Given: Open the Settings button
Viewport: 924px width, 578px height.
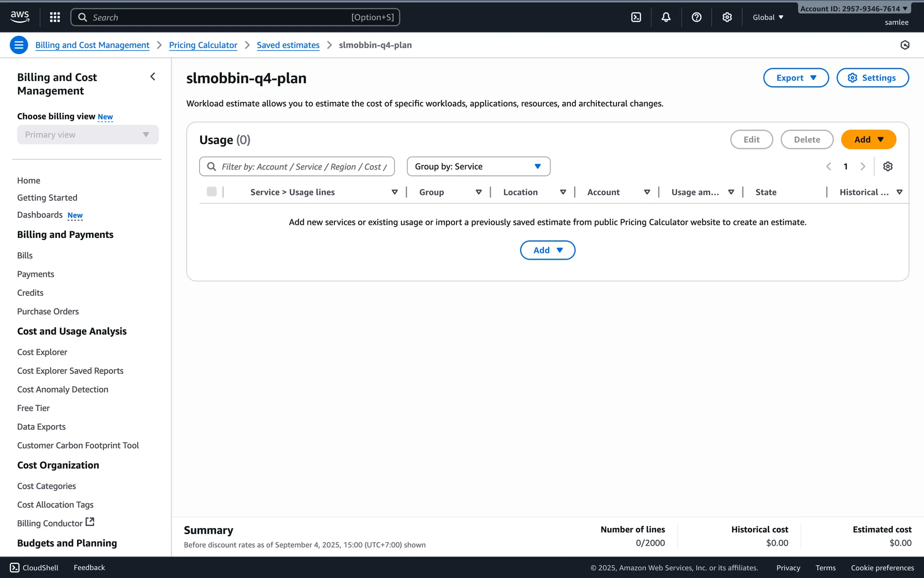Looking at the screenshot, I should tap(872, 78).
